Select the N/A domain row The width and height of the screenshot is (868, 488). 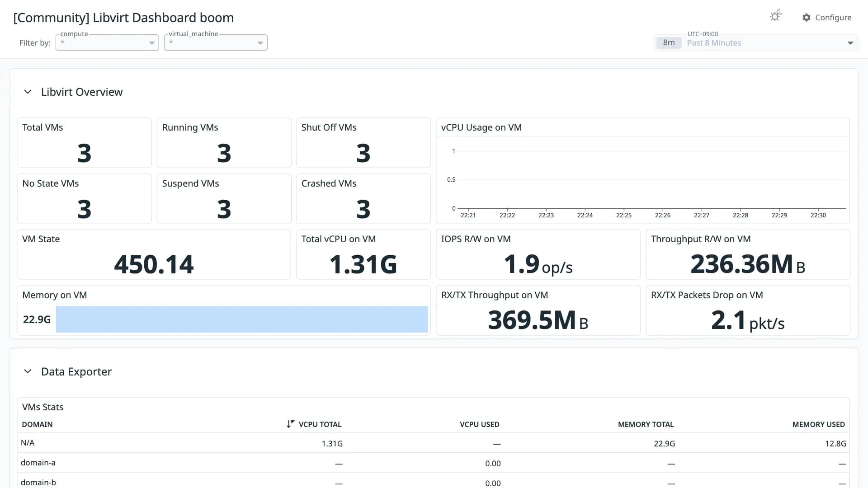434,443
